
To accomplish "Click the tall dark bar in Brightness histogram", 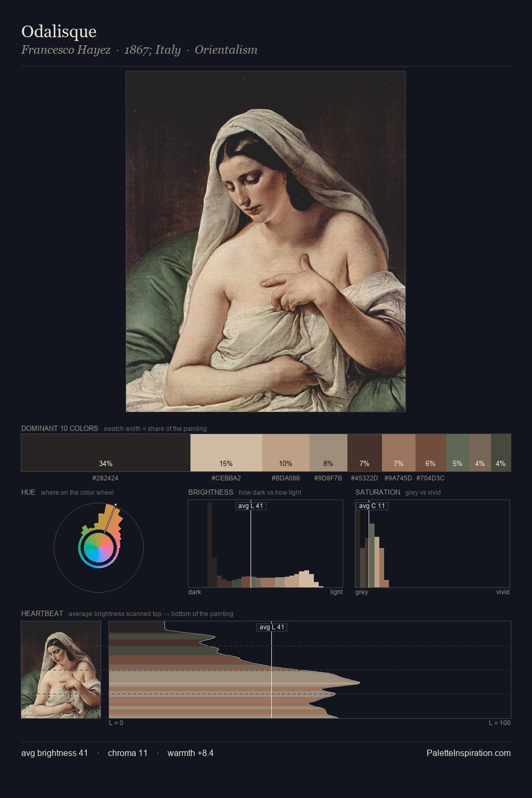I will [x=210, y=545].
